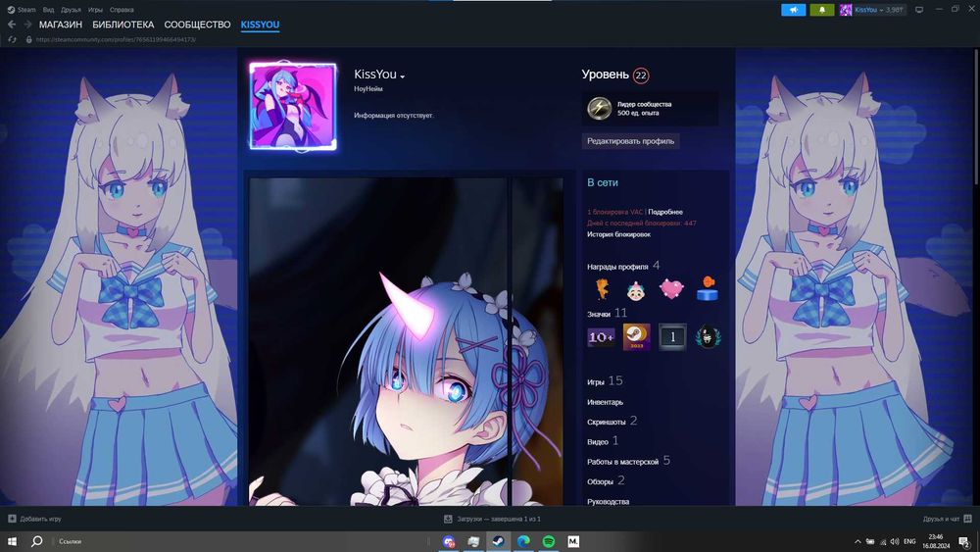Image resolution: width=980 pixels, height=552 pixels.
Task: Switch to Big Picture mode via monitor icon
Action: pos(919,10)
